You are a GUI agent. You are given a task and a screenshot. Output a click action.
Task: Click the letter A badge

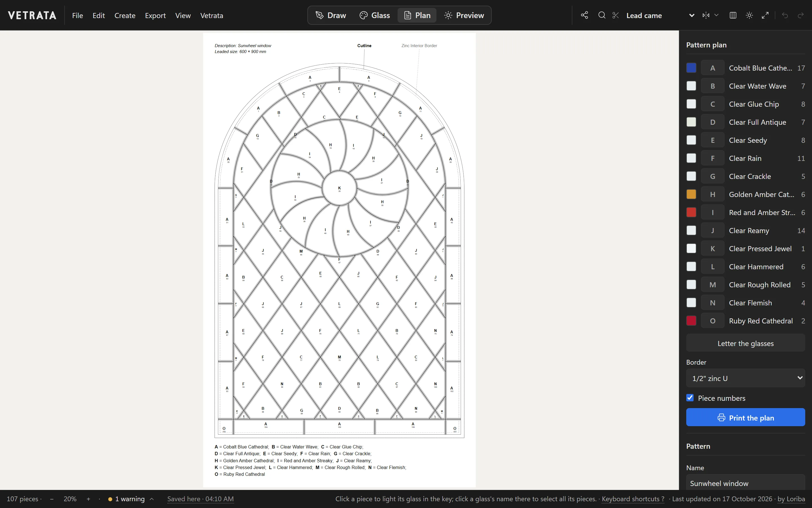pos(713,68)
